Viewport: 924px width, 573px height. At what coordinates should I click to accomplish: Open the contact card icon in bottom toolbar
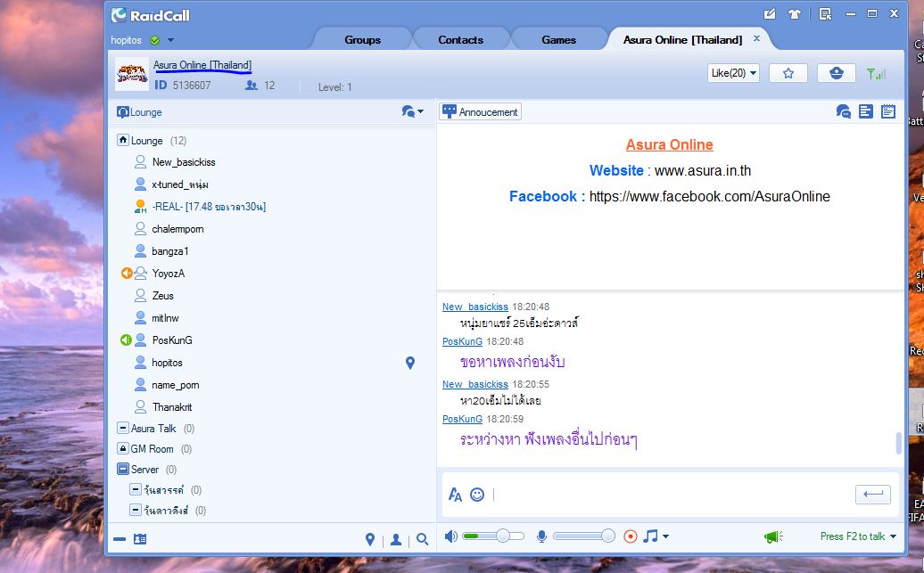pyautogui.click(x=140, y=539)
